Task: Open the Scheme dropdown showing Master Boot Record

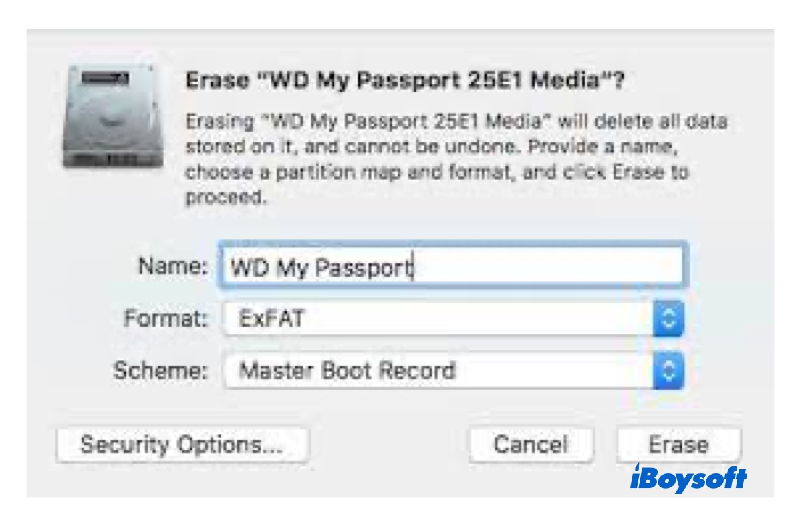Action: coord(439,370)
